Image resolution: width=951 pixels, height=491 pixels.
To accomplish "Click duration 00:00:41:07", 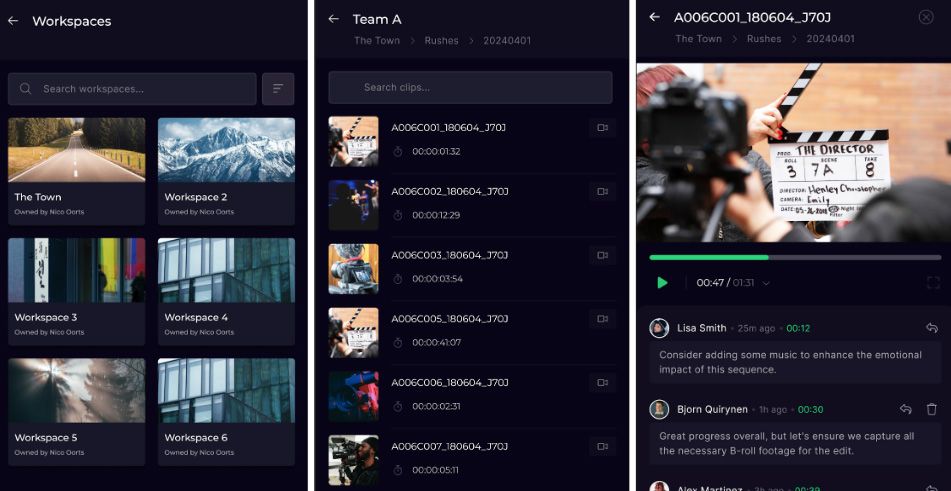I will [437, 342].
